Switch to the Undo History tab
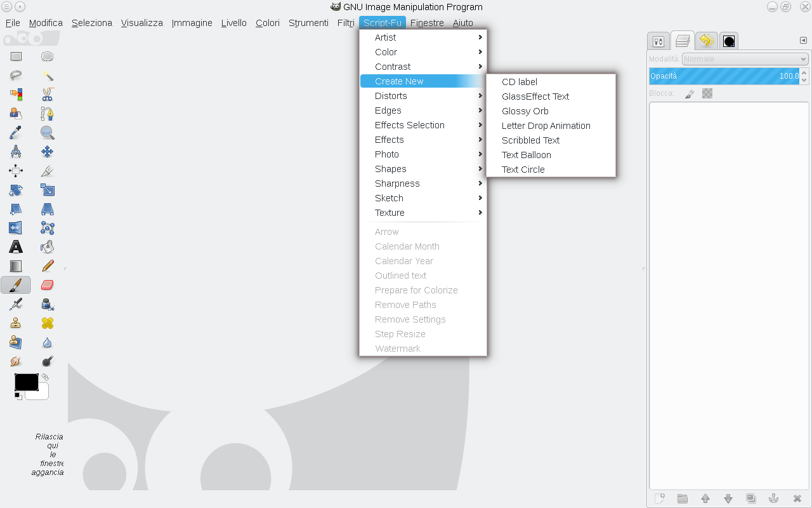This screenshot has width=812, height=508. [706, 41]
